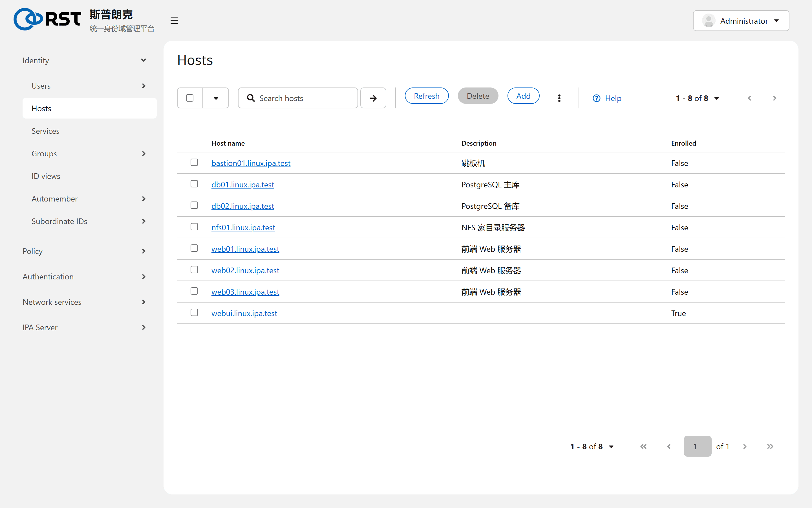The height and width of the screenshot is (508, 812).
Task: Click the '跳板机' description cell
Action: coord(473,163)
